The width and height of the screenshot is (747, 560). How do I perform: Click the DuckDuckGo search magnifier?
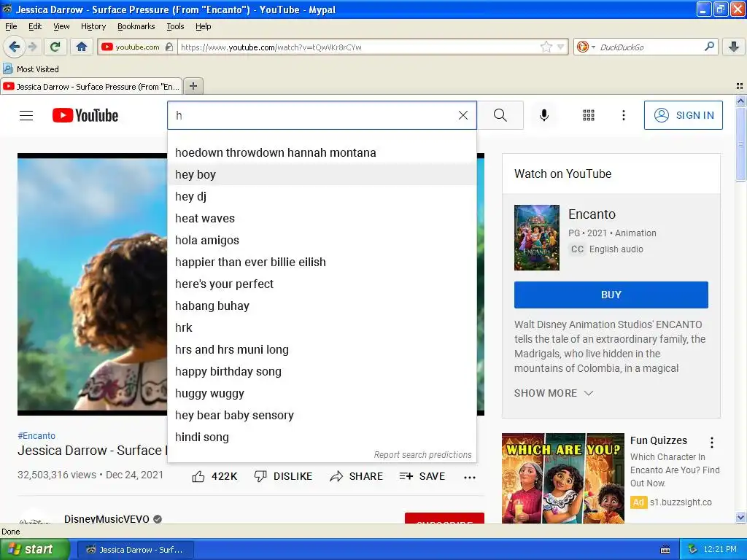pyautogui.click(x=709, y=47)
